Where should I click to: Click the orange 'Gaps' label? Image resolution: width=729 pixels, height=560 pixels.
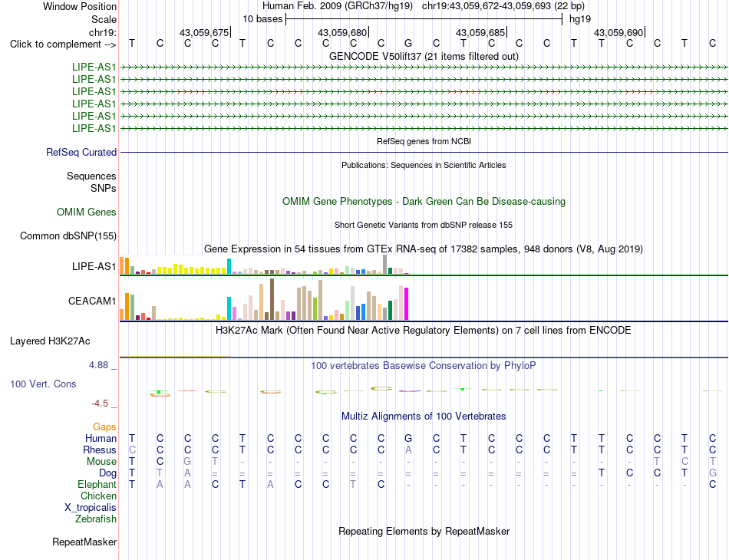click(x=104, y=427)
